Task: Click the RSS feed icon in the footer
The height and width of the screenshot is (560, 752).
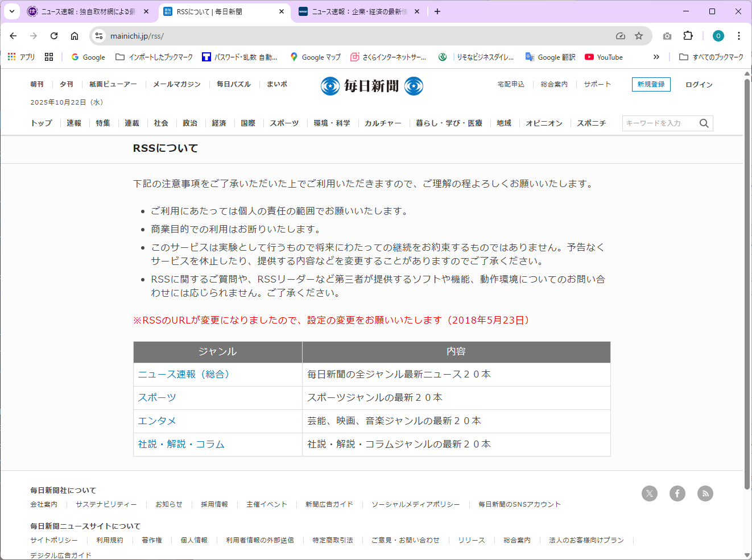Action: pos(705,493)
